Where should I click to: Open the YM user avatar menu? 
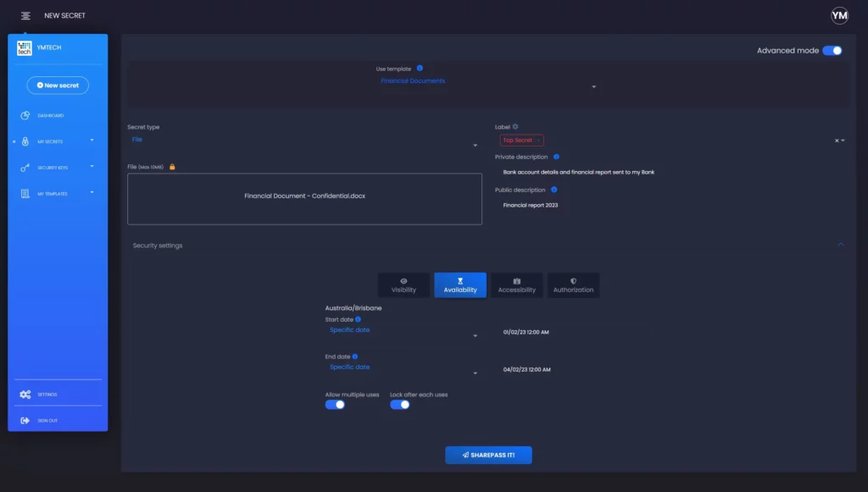click(839, 16)
